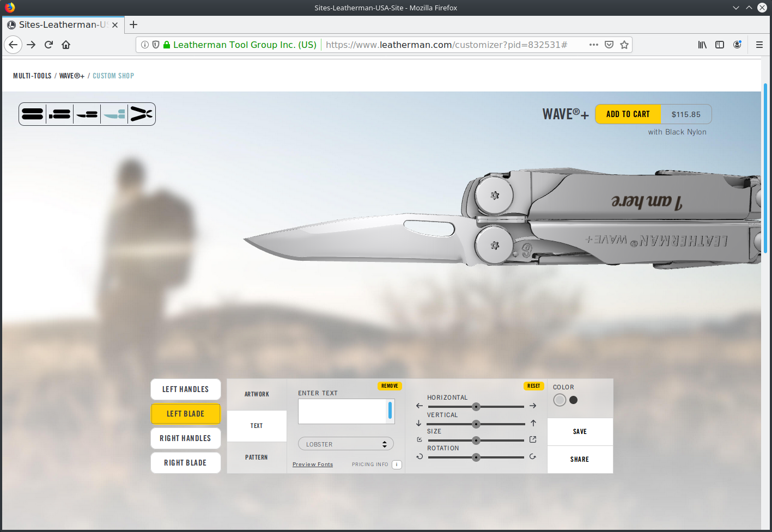
Task: Click the decrease size icon
Action: click(x=419, y=439)
